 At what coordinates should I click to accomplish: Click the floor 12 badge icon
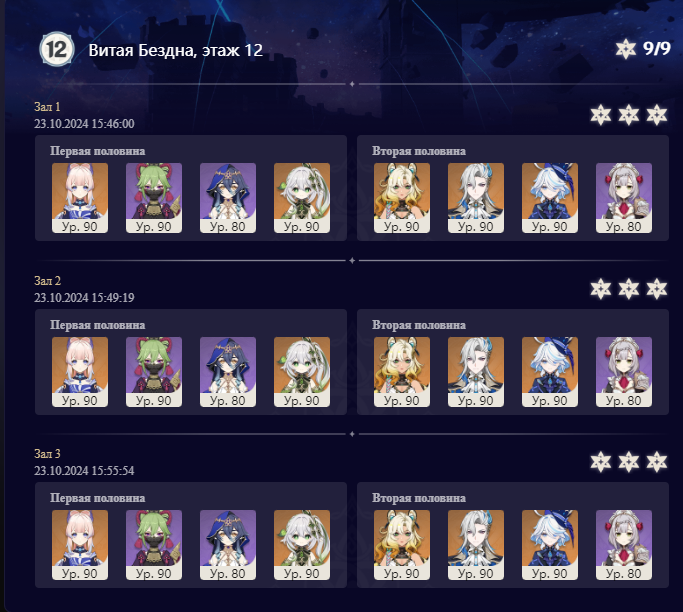point(57,50)
